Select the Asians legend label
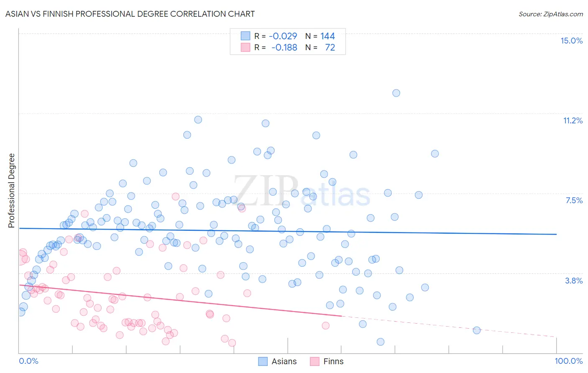The image size is (588, 373). pyautogui.click(x=284, y=361)
